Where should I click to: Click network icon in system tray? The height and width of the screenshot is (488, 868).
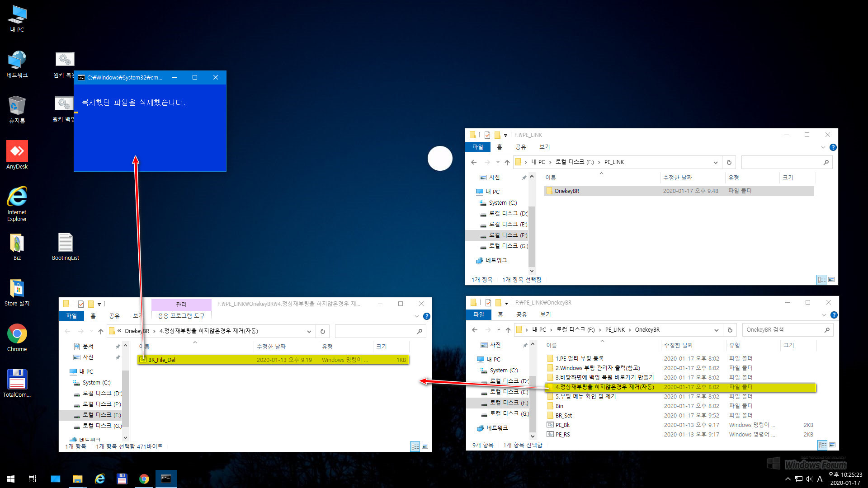coord(798,479)
